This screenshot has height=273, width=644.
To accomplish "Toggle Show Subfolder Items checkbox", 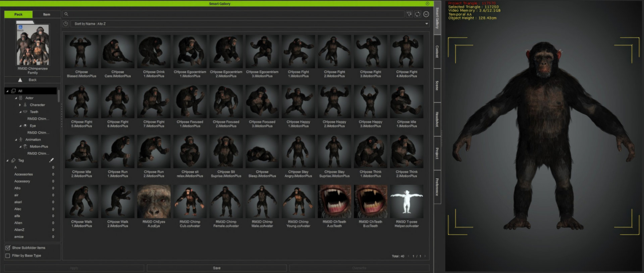I will [8, 248].
